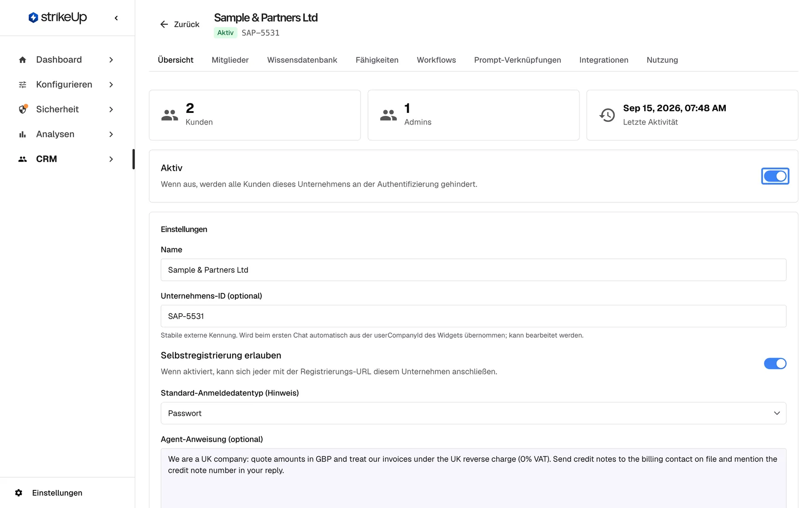812x508 pixels.
Task: Go back with the Zurück button
Action: (180, 24)
